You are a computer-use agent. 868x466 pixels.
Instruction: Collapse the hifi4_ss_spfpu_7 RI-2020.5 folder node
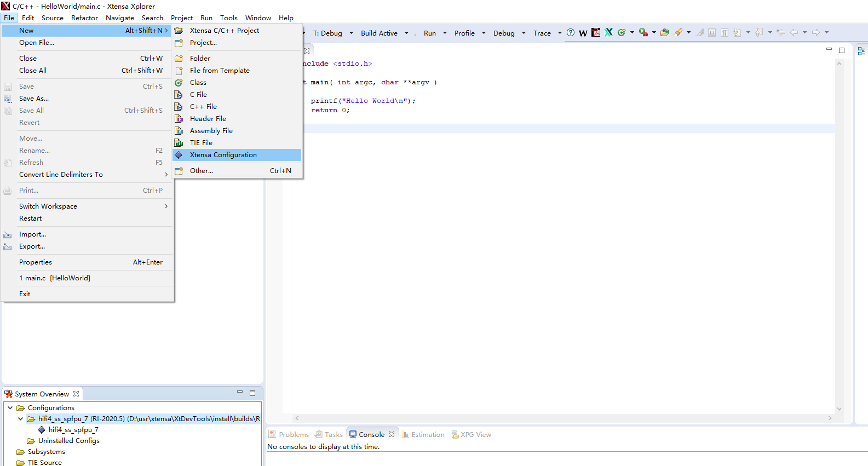(x=20, y=419)
